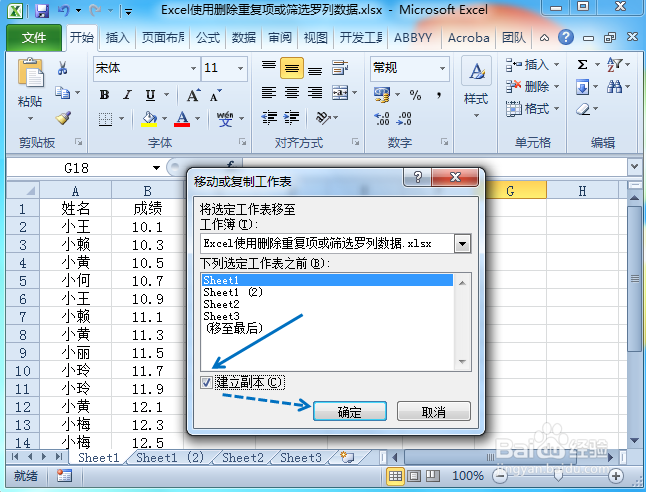The height and width of the screenshot is (492, 646).
Task: Open number format dropdown 常规
Action: [442, 68]
